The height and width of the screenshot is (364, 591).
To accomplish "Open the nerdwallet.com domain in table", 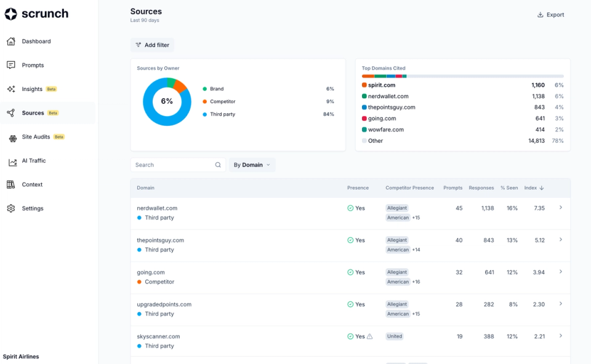I will pyautogui.click(x=157, y=208).
